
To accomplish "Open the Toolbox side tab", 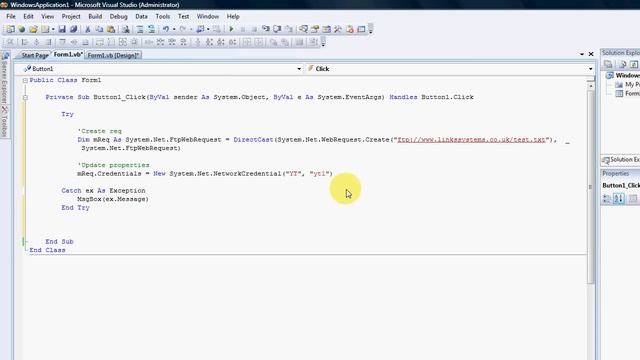I will tap(4, 122).
